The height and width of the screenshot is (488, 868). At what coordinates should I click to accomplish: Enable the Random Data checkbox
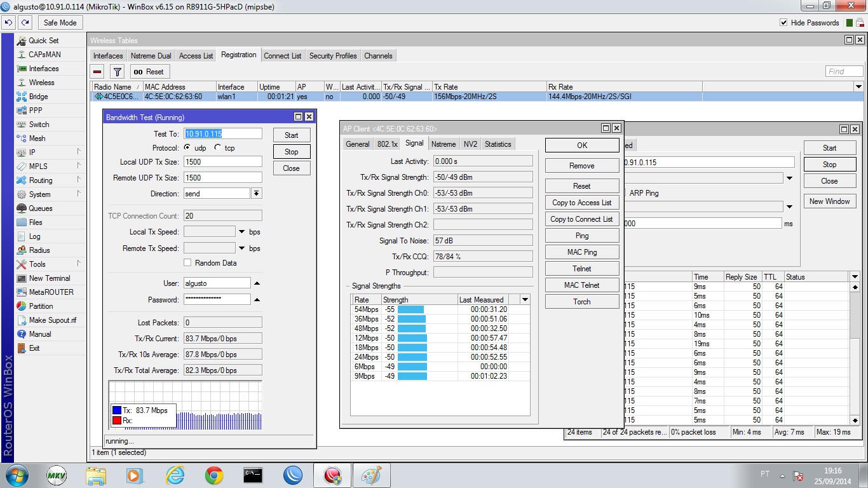pyautogui.click(x=187, y=263)
